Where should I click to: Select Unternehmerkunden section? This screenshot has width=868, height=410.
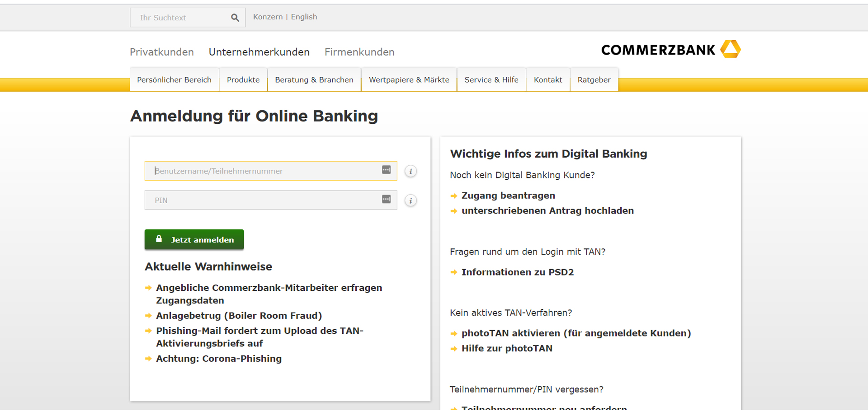point(259,52)
